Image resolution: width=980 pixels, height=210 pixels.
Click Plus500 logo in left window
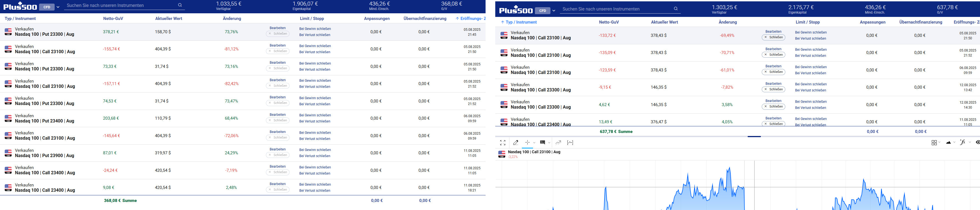20,6
